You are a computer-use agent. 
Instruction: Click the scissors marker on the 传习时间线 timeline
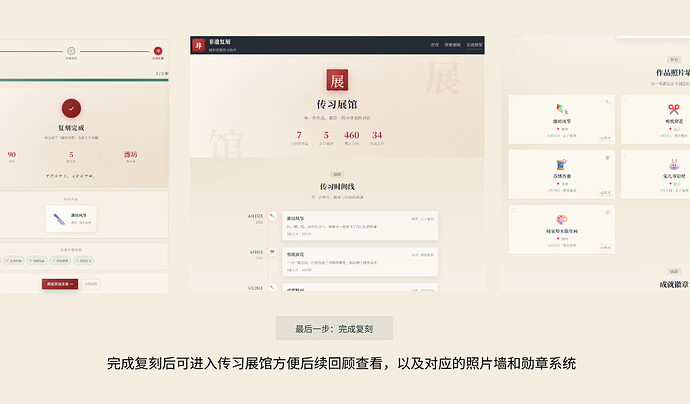[x=272, y=252]
